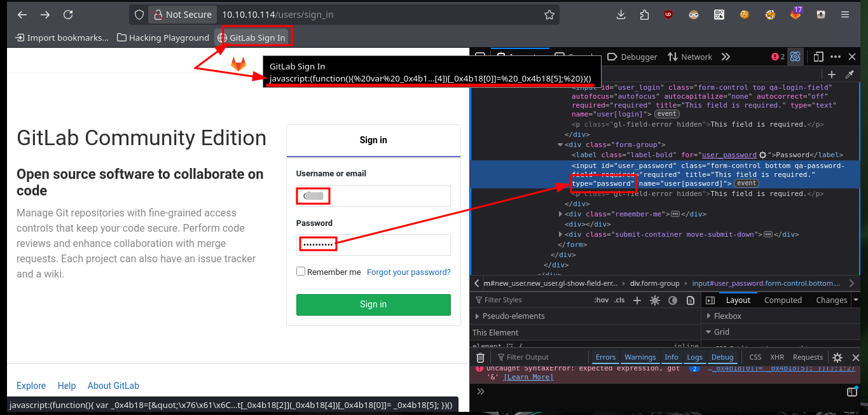This screenshot has height=415, width=868.
Task: Toggle the Errors console filter
Action: click(605, 358)
